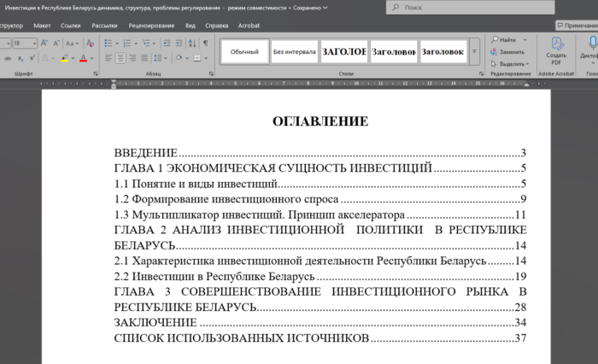Toggle strikethrough formatting
The height and width of the screenshot is (364, 598).
[8, 58]
